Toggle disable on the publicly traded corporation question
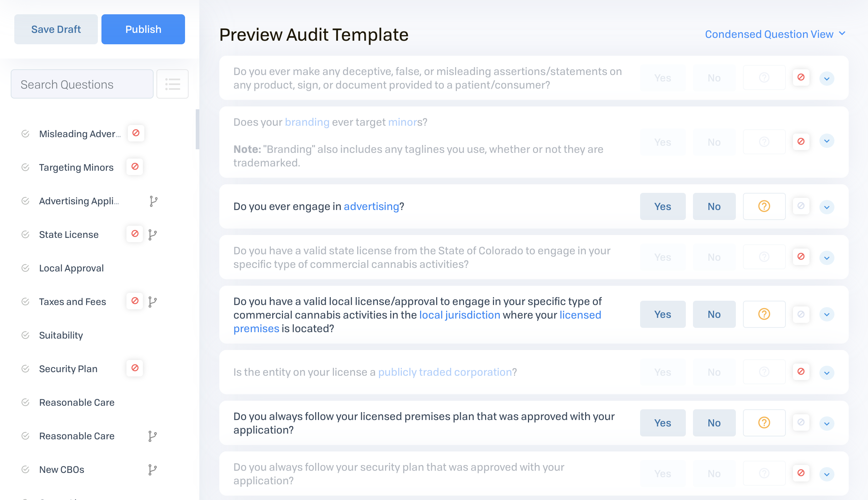 [801, 372]
